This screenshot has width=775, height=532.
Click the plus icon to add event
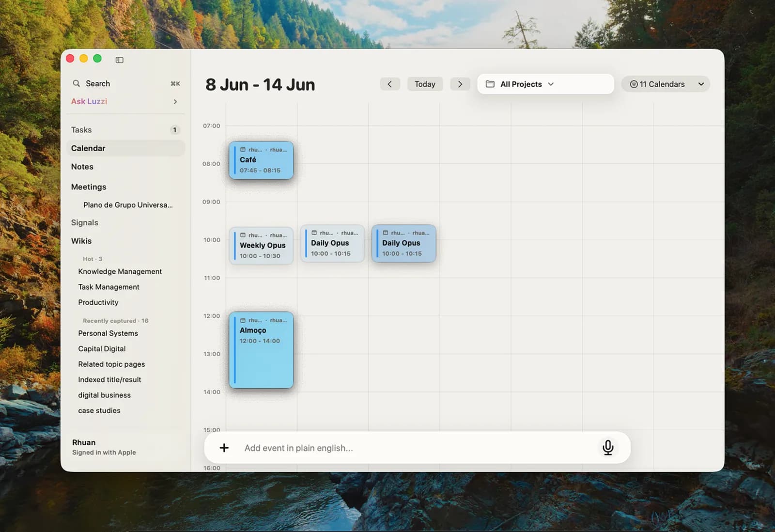(224, 448)
